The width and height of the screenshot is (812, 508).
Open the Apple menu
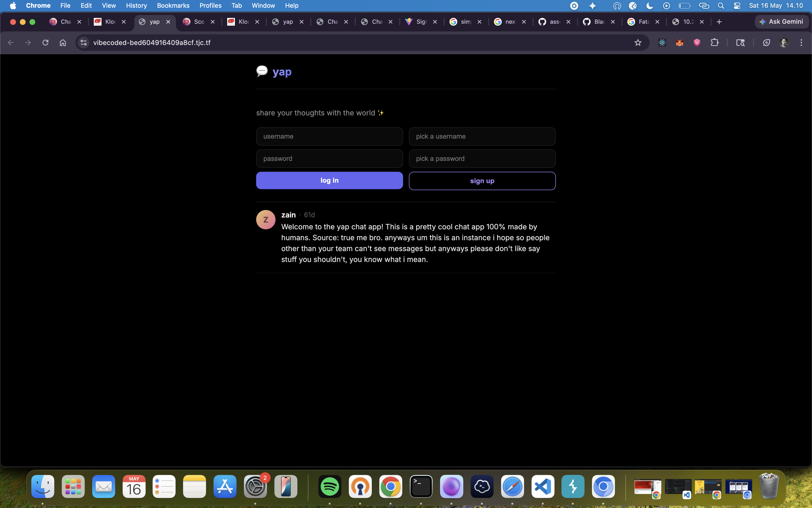coord(13,6)
